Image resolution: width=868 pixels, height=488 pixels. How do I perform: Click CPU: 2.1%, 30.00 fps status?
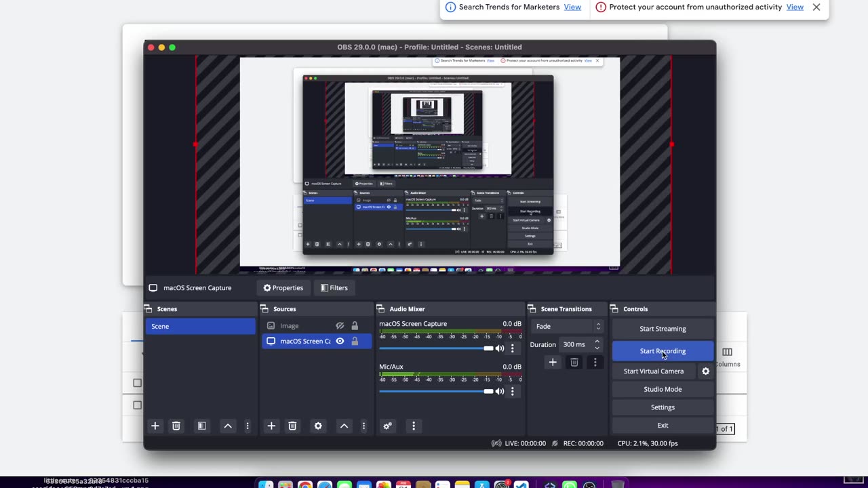[648, 443]
